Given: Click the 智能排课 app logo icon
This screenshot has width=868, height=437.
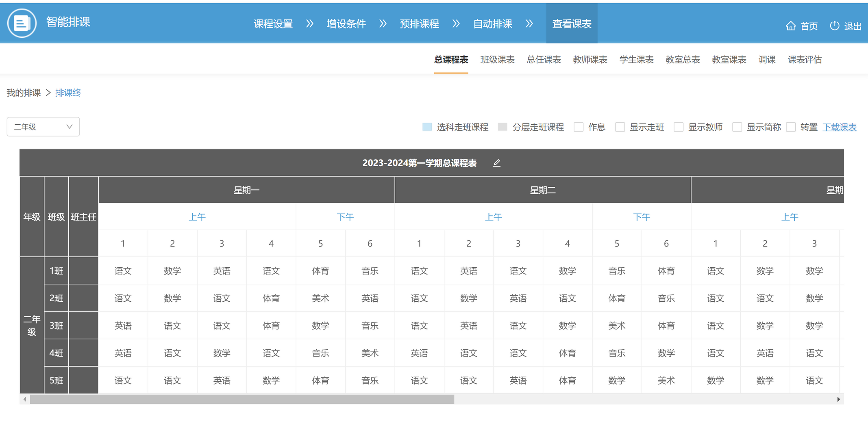Looking at the screenshot, I should pos(22,23).
